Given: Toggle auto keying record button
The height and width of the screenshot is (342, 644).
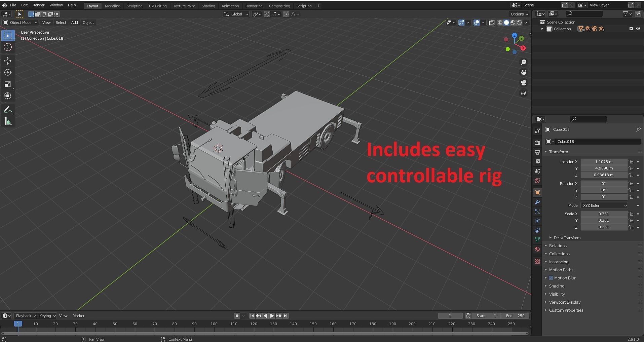Looking at the screenshot, I should [237, 316].
